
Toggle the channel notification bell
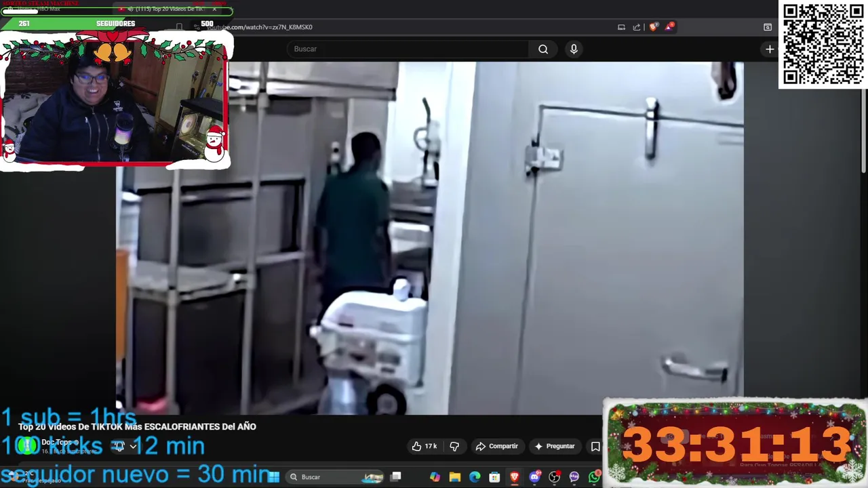click(x=119, y=446)
